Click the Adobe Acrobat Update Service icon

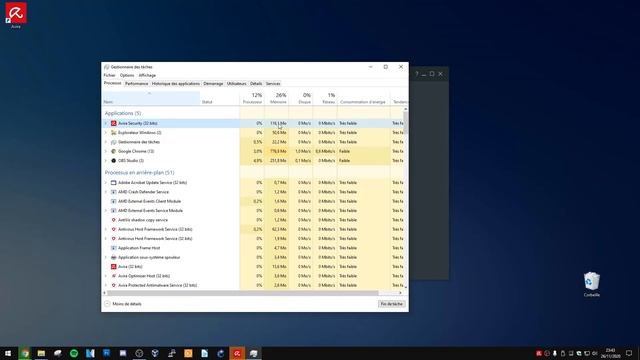point(113,183)
